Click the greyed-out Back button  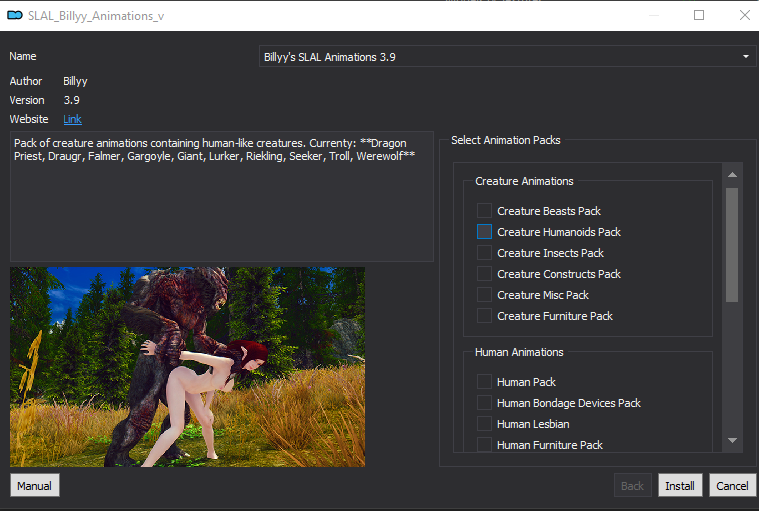[x=633, y=485]
